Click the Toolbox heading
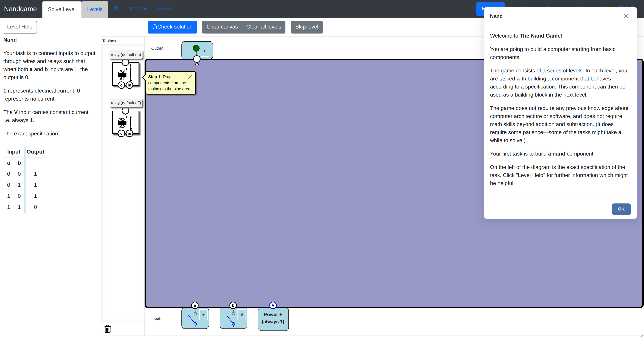 tap(109, 41)
